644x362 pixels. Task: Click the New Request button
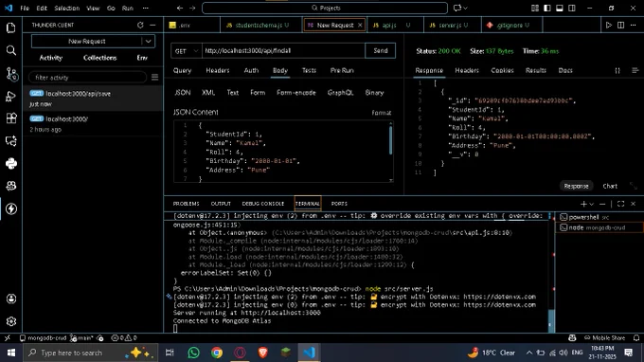pos(87,41)
